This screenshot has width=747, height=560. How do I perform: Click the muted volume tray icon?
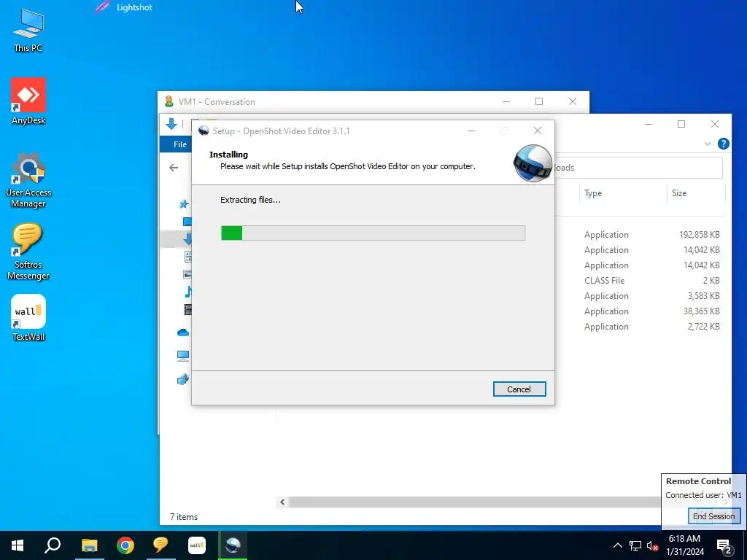652,545
